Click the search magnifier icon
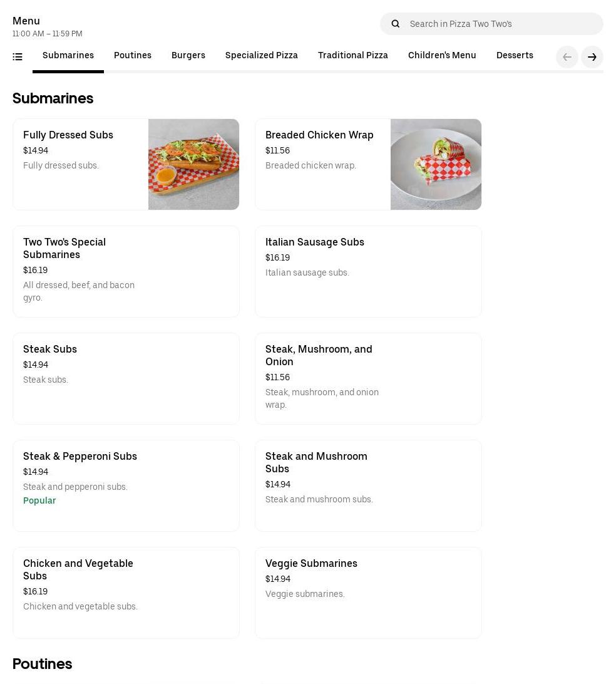Screen dimensions: 616x684 point(396,24)
